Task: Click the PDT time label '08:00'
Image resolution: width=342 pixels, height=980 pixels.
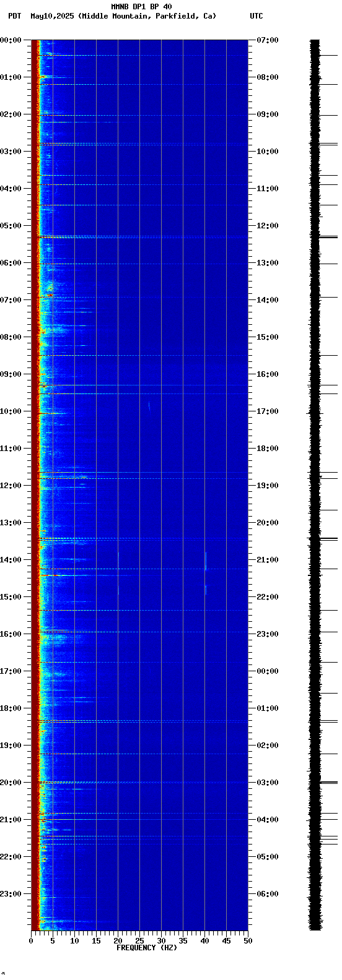Action: (x=11, y=337)
